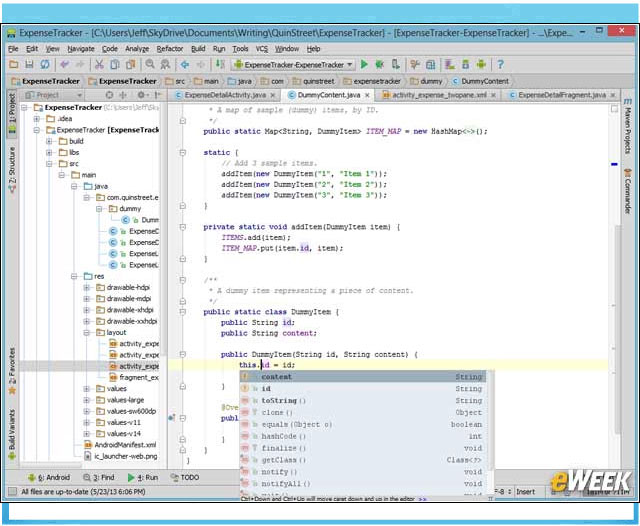The width and height of the screenshot is (640, 526).
Task: Expand the values-large folder node
Action: click(86, 400)
